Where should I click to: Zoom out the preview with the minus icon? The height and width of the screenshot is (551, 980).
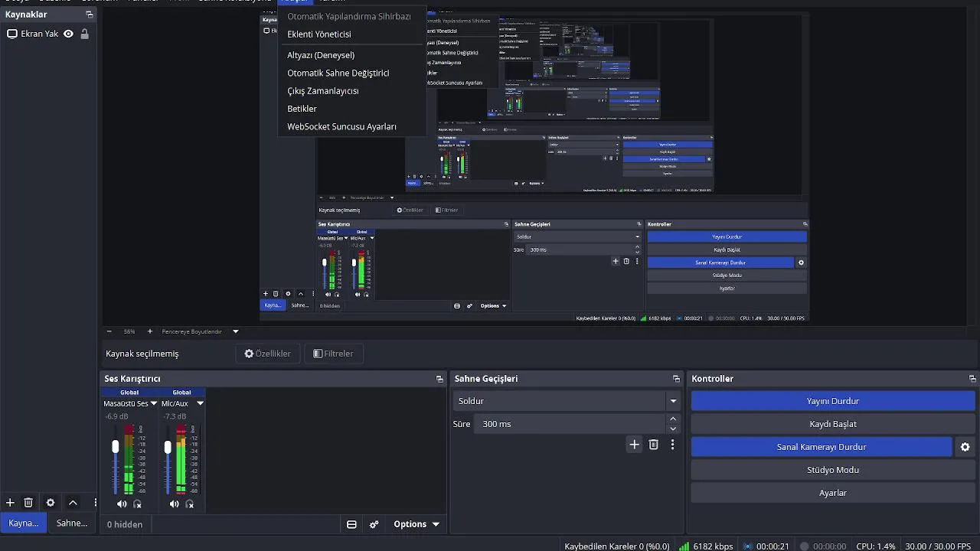(109, 331)
